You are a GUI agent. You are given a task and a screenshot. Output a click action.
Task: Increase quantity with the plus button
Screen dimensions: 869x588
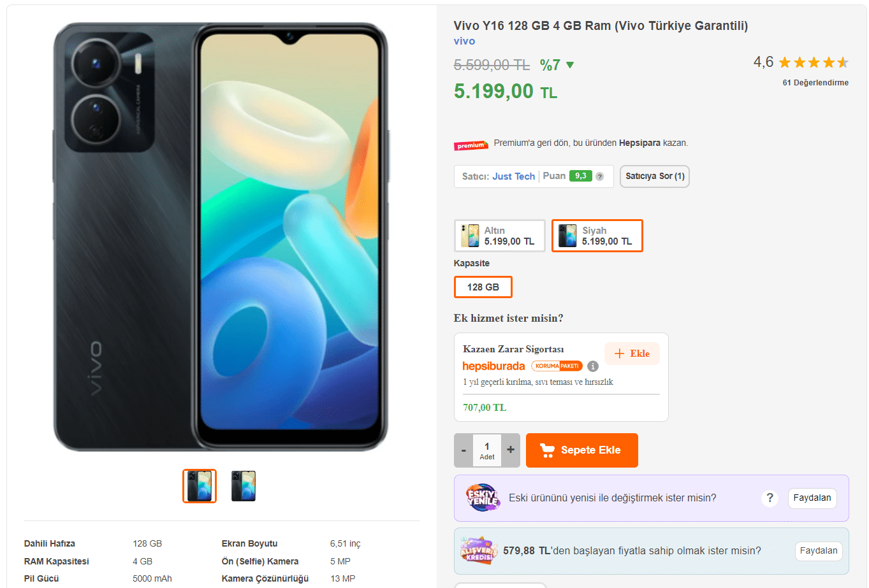click(x=511, y=450)
